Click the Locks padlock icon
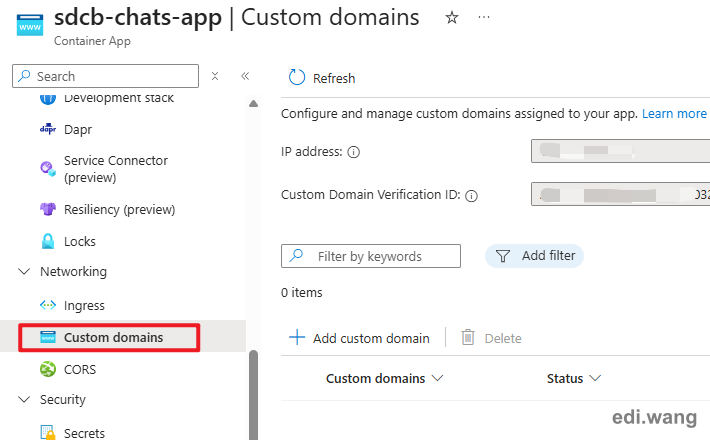 [x=48, y=241]
